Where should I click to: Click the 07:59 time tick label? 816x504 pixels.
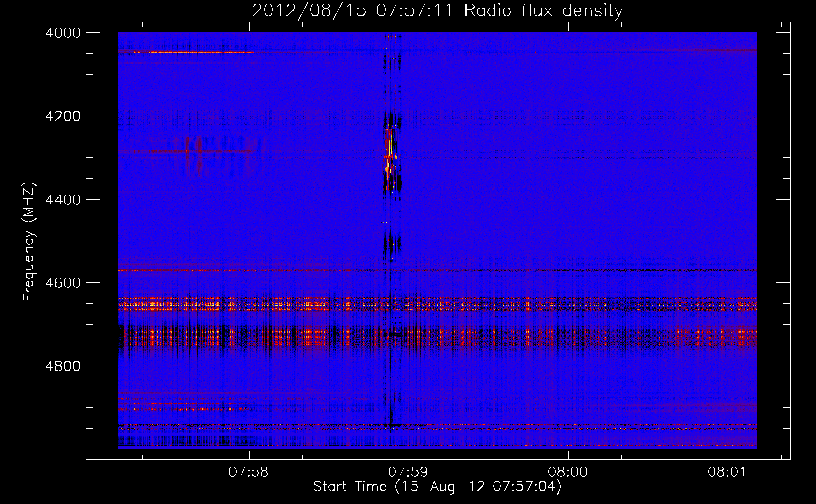coord(408,472)
